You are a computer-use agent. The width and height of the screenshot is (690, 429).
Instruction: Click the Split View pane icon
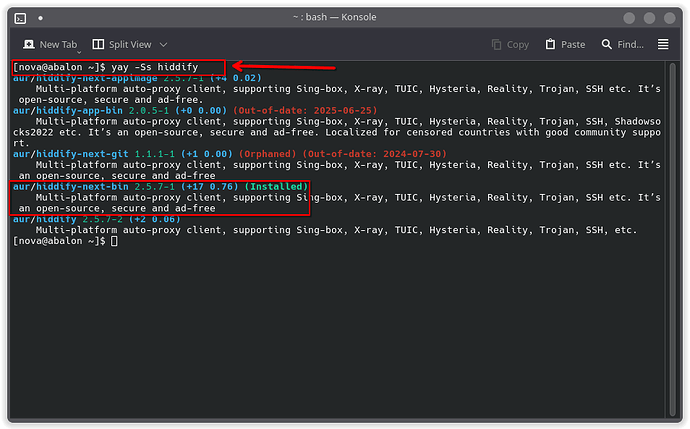coord(98,44)
